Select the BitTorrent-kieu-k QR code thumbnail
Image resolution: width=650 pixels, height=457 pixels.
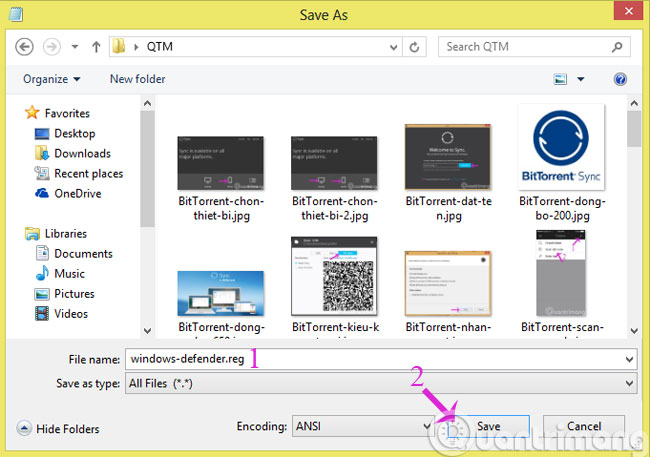[x=334, y=276]
